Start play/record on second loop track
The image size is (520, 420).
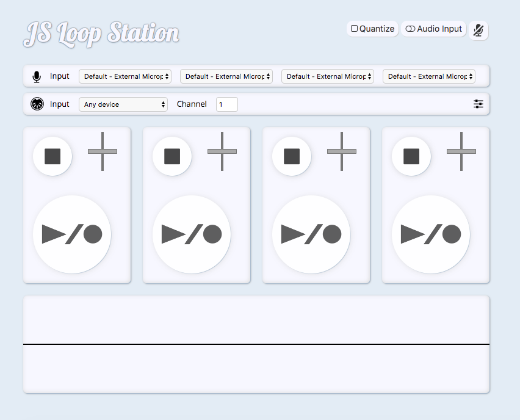[x=192, y=234]
